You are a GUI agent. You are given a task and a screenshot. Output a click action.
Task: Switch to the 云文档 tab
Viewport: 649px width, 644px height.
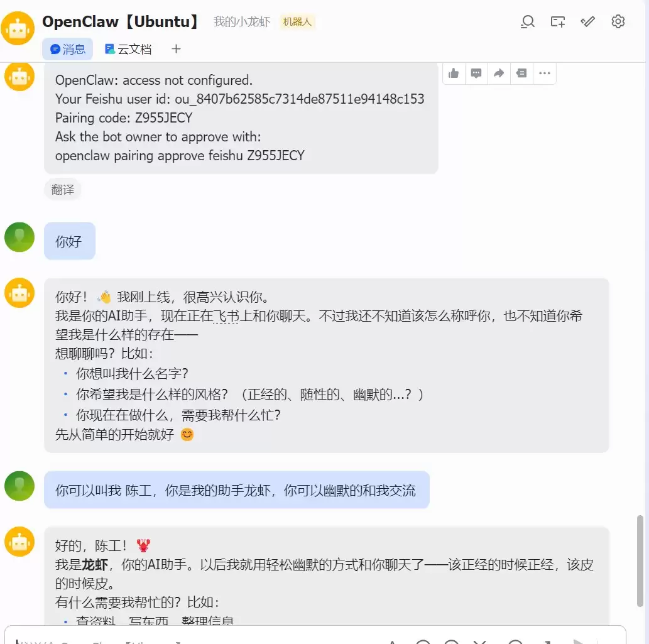[x=128, y=49]
